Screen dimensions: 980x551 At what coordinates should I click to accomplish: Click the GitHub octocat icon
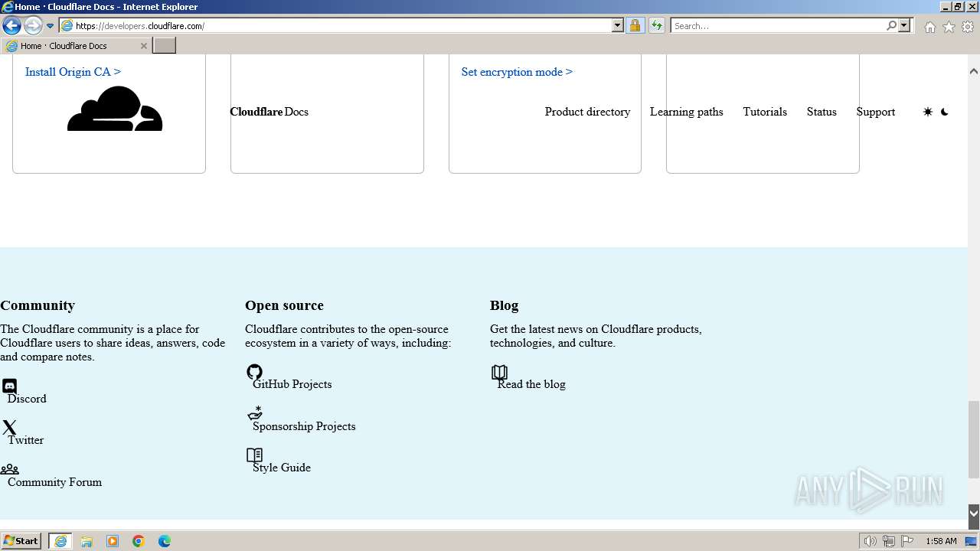[x=254, y=372]
